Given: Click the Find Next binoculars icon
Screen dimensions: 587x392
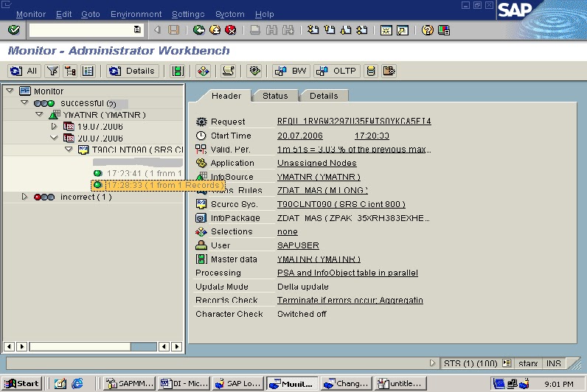Looking at the screenshot, I should coord(288,30).
